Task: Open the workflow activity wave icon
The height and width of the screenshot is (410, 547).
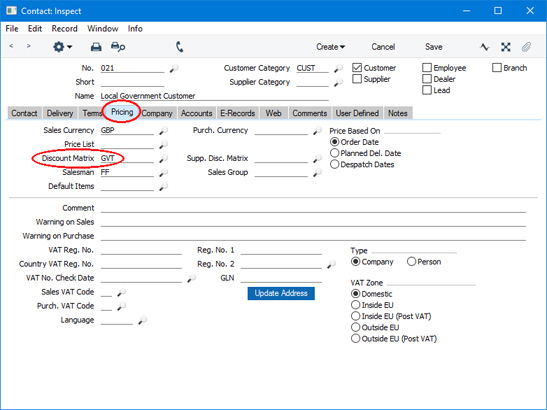Action: coord(485,47)
